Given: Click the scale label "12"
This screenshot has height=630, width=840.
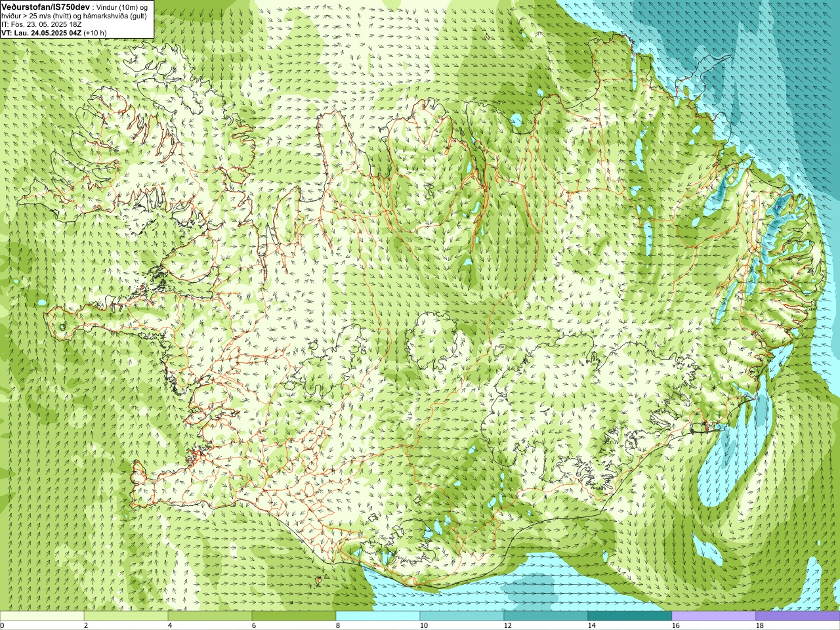Looking at the screenshot, I should (508, 625).
